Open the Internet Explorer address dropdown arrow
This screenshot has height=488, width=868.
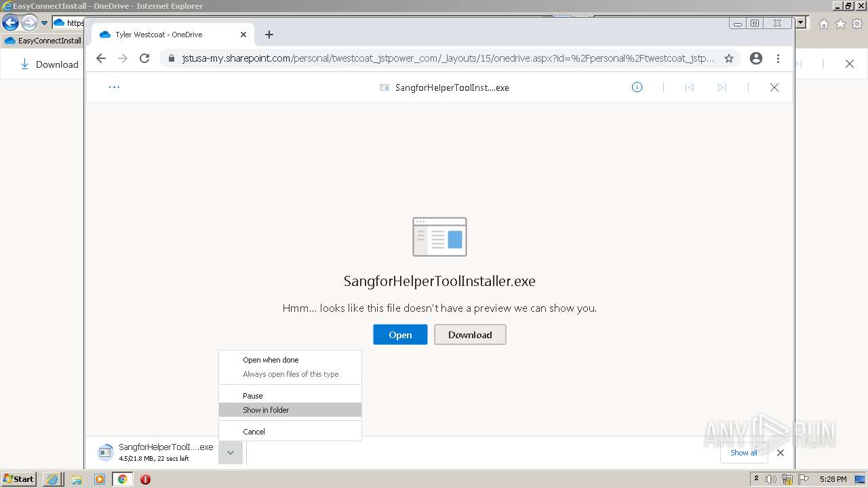[x=801, y=22]
